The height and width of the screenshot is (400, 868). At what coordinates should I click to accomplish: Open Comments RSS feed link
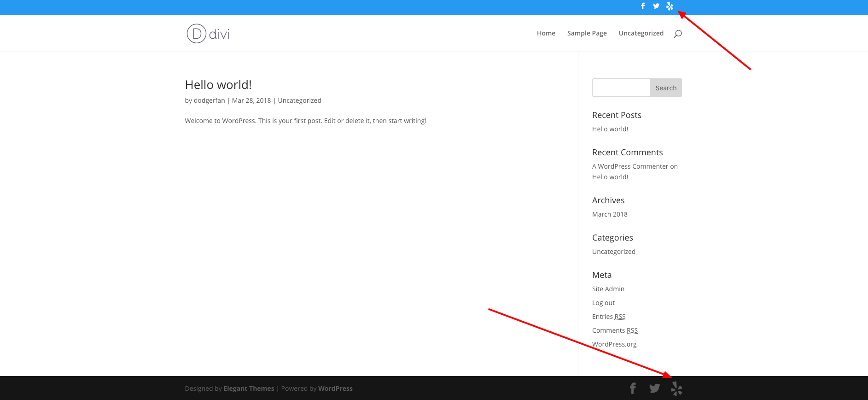(615, 330)
